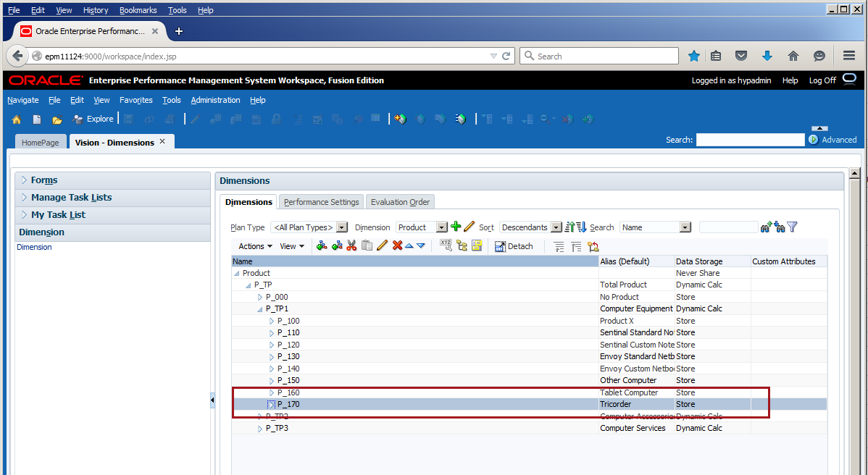The image size is (868, 475).
Task: Switch to Evaluation Order tab
Action: coord(400,202)
